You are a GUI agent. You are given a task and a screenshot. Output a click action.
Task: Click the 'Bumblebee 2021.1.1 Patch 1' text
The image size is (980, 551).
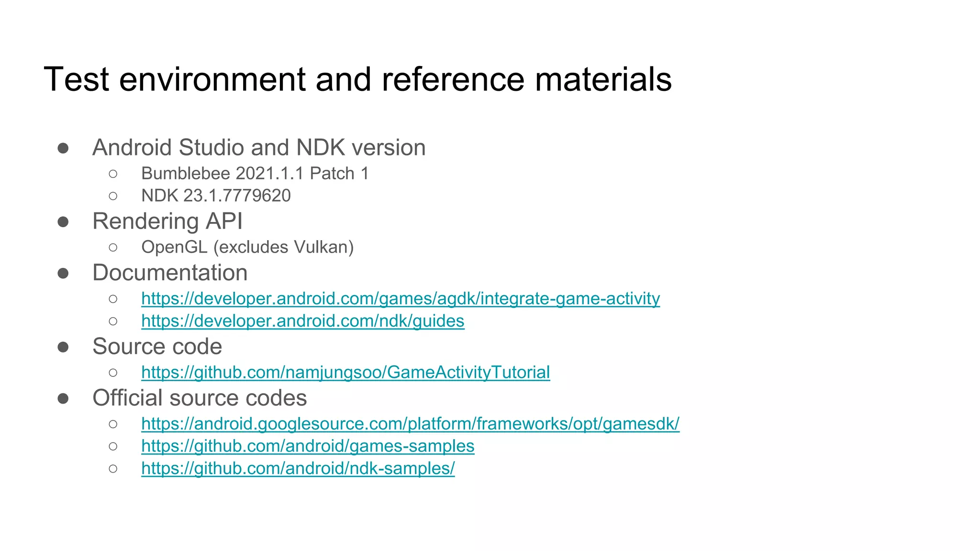255,173
